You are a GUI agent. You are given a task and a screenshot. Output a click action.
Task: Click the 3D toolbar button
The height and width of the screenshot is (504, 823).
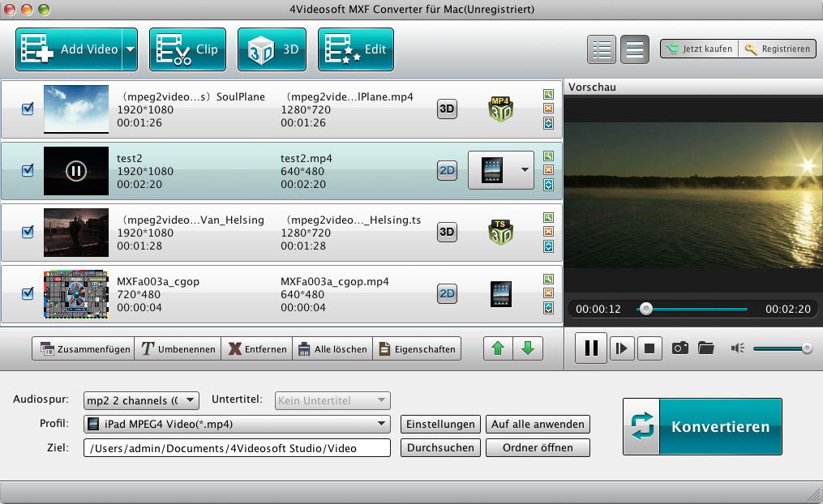click(272, 49)
